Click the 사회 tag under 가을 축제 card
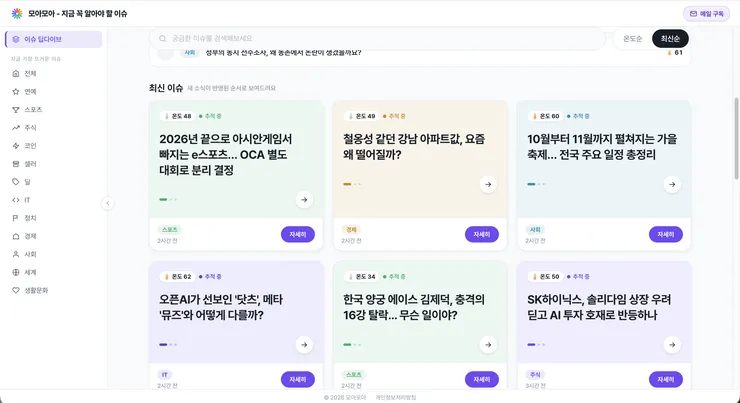 [x=535, y=230]
